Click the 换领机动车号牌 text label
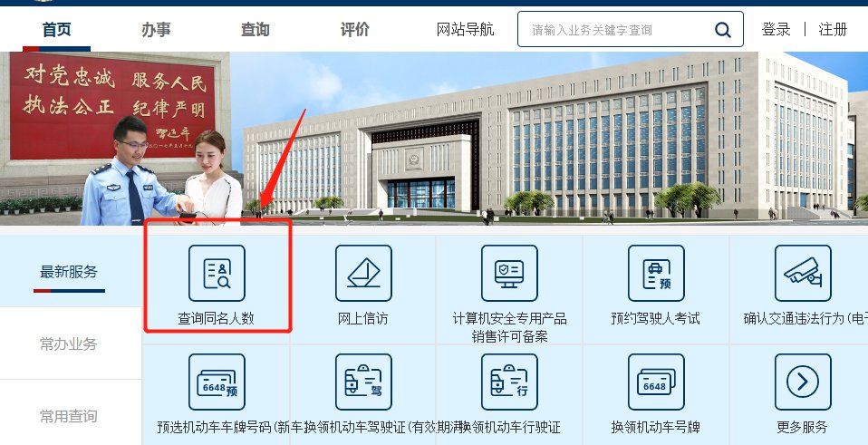 [x=655, y=427]
